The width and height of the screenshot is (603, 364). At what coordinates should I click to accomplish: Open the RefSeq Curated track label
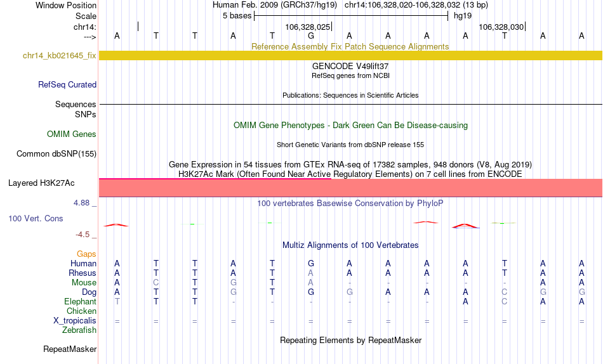[67, 84]
